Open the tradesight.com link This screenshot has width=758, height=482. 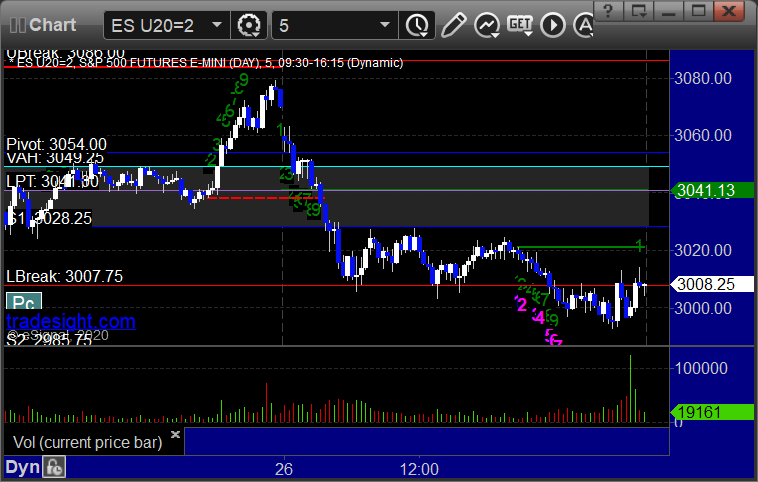[x=71, y=321]
